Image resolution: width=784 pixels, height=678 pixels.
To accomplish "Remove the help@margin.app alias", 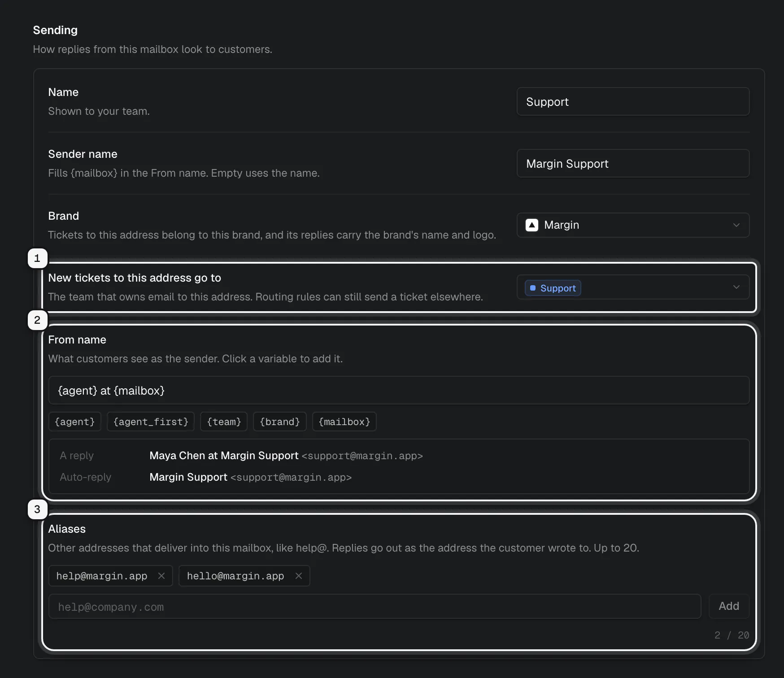I will coord(161,576).
